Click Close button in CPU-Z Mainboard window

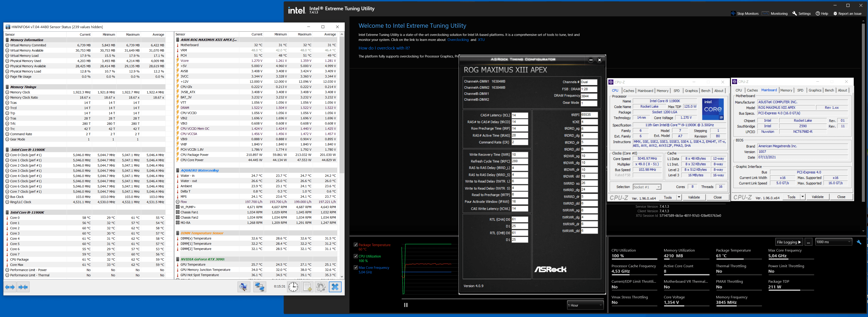[841, 197]
